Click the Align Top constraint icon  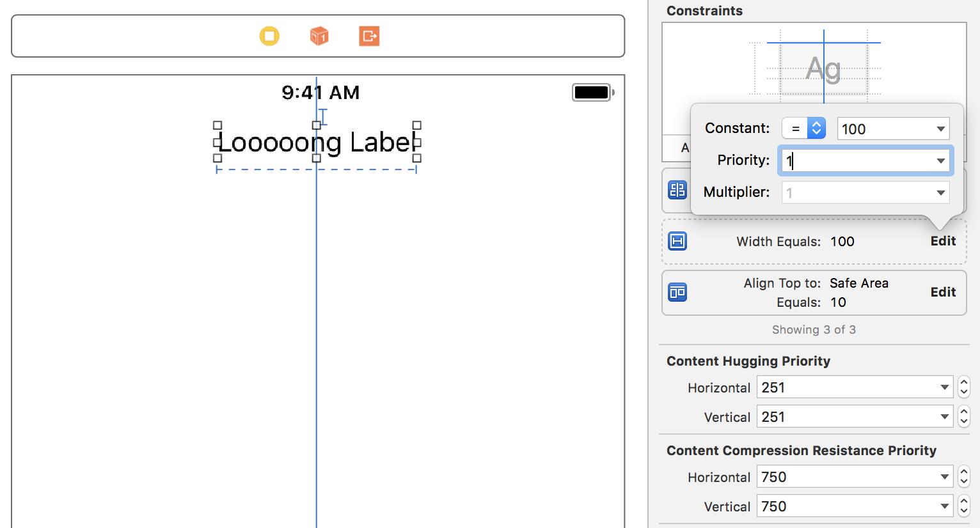point(677,292)
